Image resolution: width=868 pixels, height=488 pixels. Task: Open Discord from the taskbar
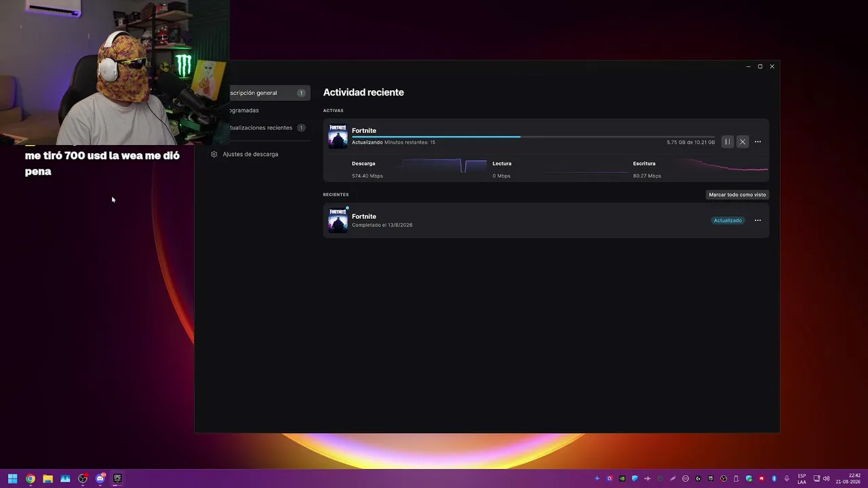(100, 479)
